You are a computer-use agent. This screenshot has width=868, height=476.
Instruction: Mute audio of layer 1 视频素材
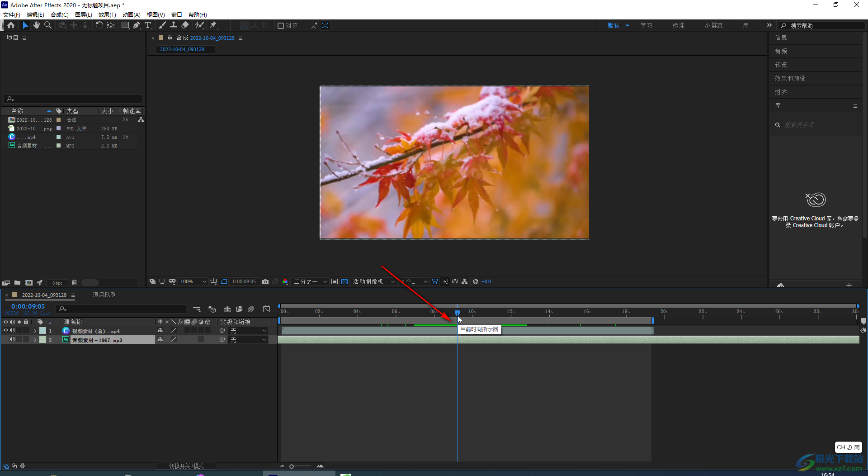(x=13, y=331)
